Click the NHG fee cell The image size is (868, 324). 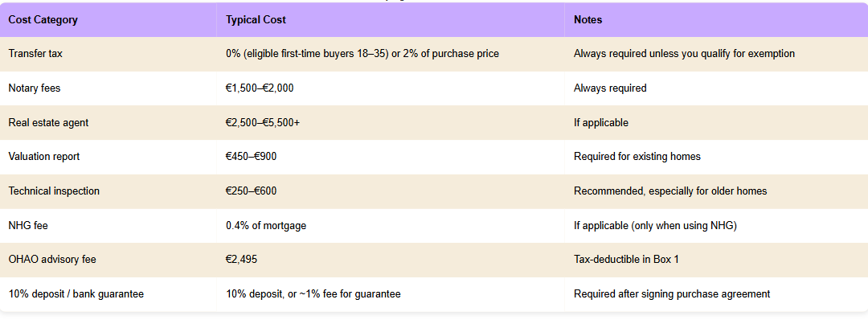coord(29,226)
